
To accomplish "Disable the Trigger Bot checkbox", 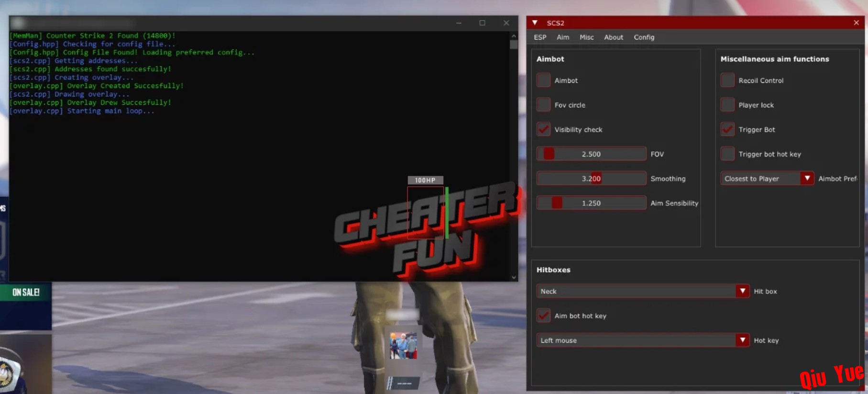I will pos(727,129).
